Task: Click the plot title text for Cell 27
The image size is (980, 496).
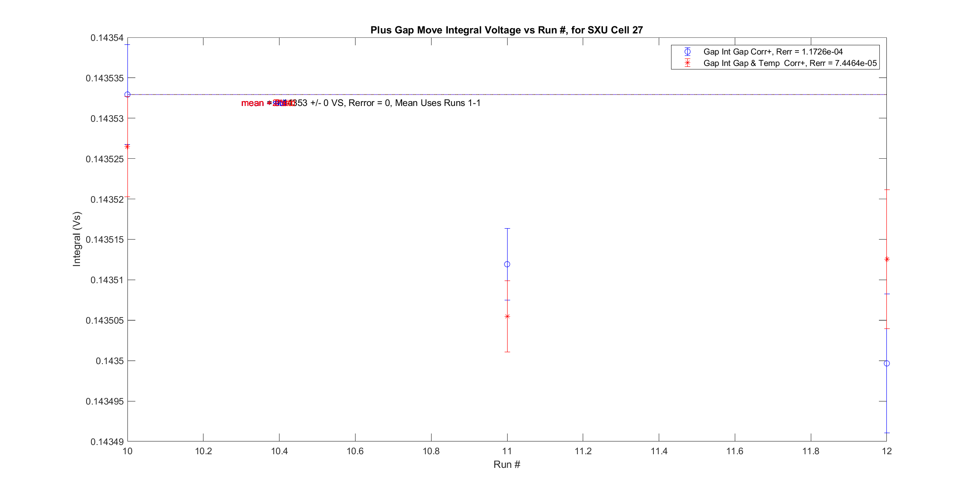Action: pyautogui.click(x=506, y=30)
